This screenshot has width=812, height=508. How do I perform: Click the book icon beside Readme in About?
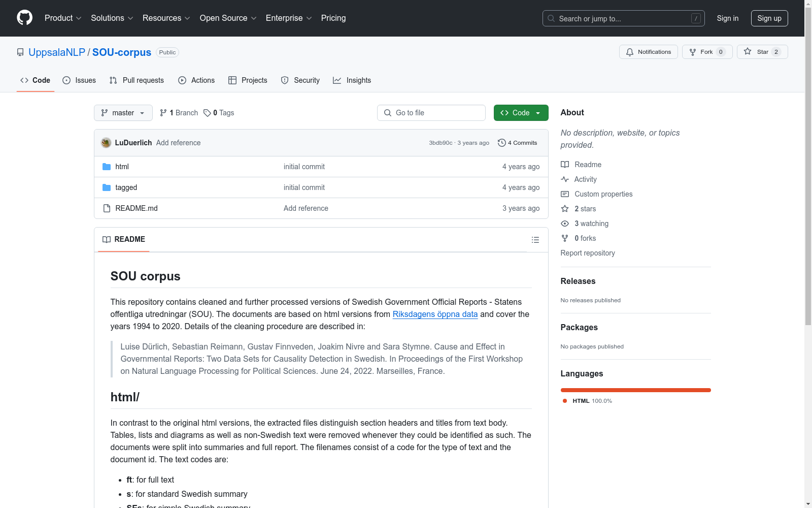565,165
